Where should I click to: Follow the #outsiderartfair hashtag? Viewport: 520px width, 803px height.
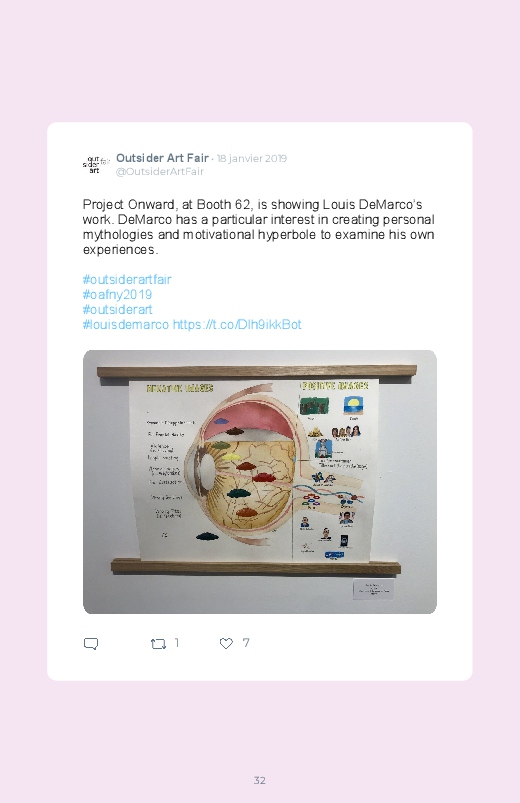click(127, 280)
